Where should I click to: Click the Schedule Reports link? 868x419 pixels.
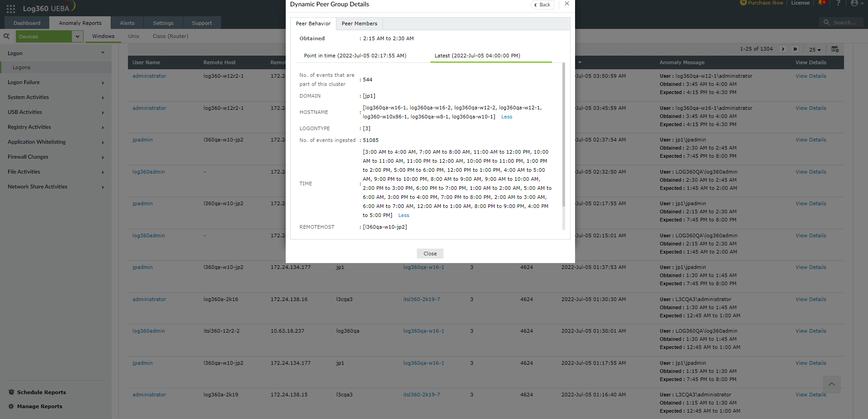(x=41, y=392)
